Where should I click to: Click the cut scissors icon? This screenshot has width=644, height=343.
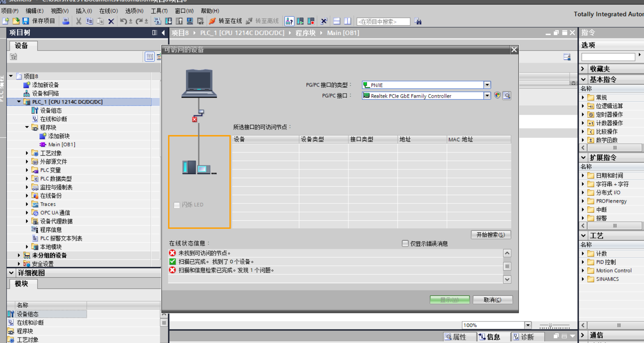[x=78, y=21]
